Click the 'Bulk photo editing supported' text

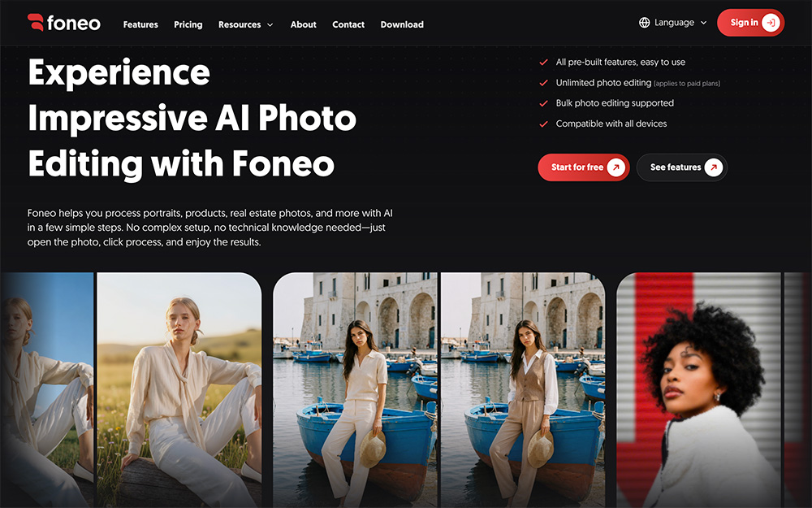click(x=615, y=103)
